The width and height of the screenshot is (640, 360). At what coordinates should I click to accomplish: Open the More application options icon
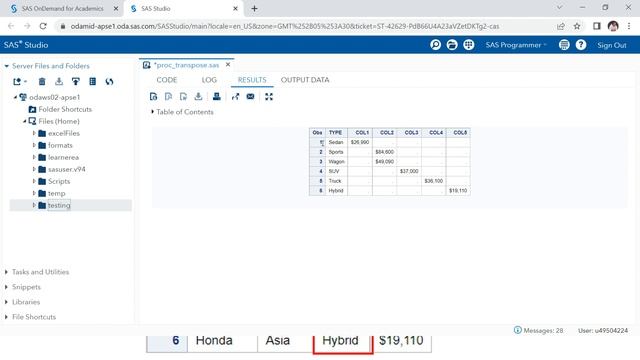(x=564, y=45)
